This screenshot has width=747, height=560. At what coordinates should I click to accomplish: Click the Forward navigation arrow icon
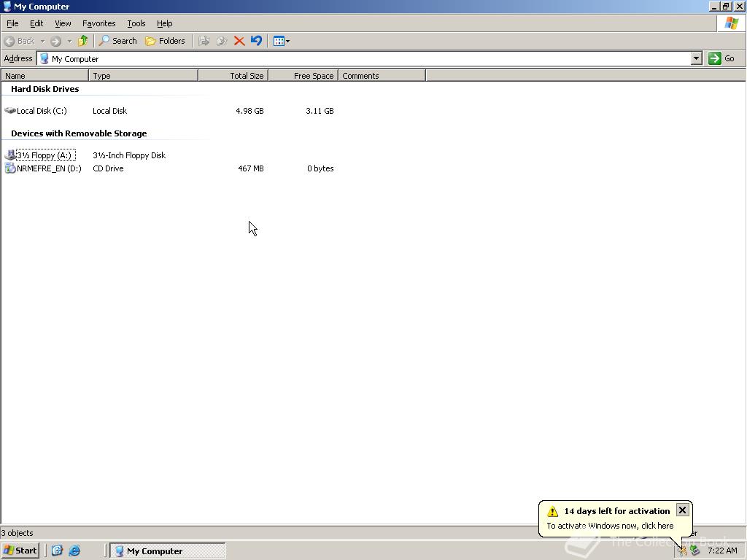pyautogui.click(x=55, y=41)
